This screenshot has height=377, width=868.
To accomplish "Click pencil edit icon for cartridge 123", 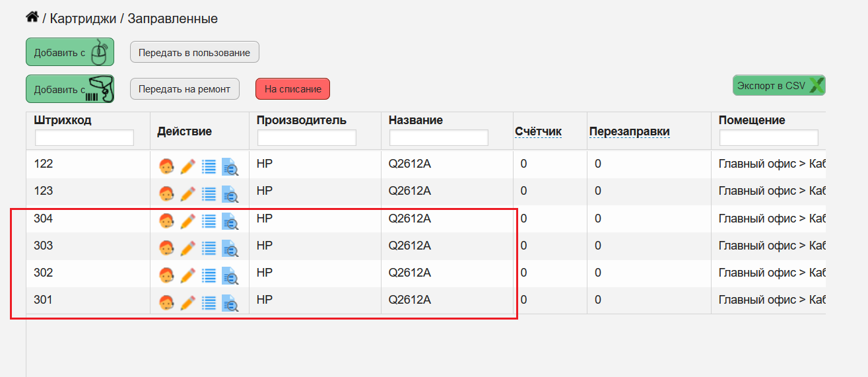I will tap(187, 194).
